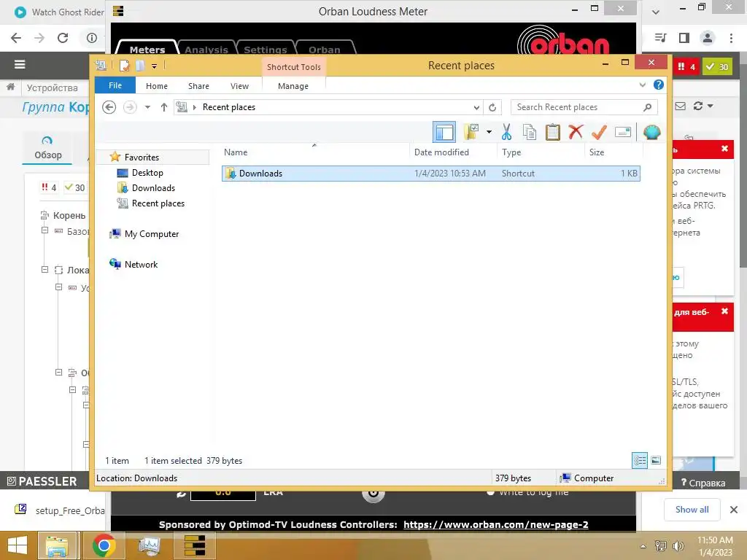Click Properties icon in quick access toolbar
747x560 pixels.
(124, 65)
